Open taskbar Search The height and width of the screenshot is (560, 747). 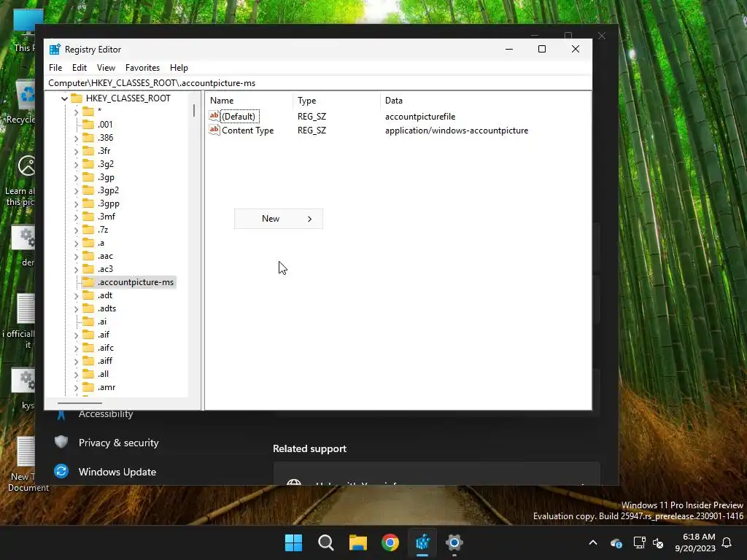pyautogui.click(x=326, y=542)
